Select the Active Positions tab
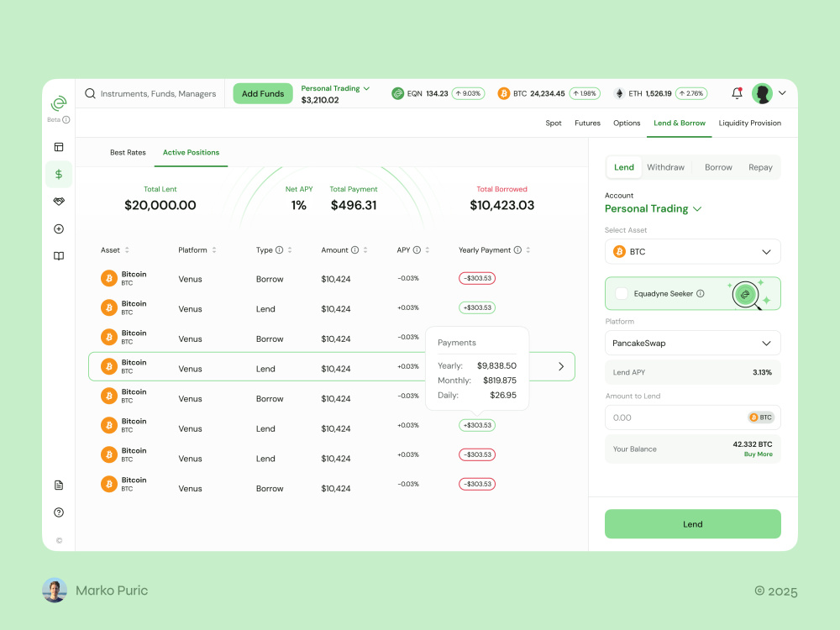This screenshot has height=630, width=840. click(192, 153)
